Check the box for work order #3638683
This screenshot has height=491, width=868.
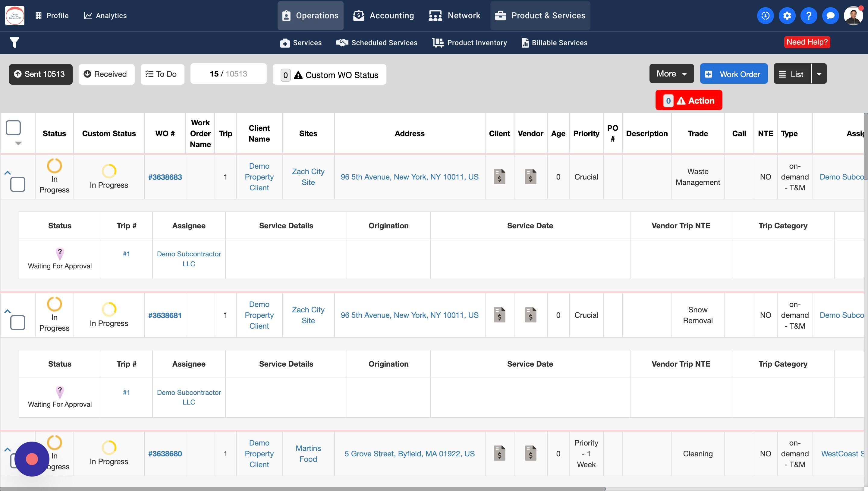(17, 184)
